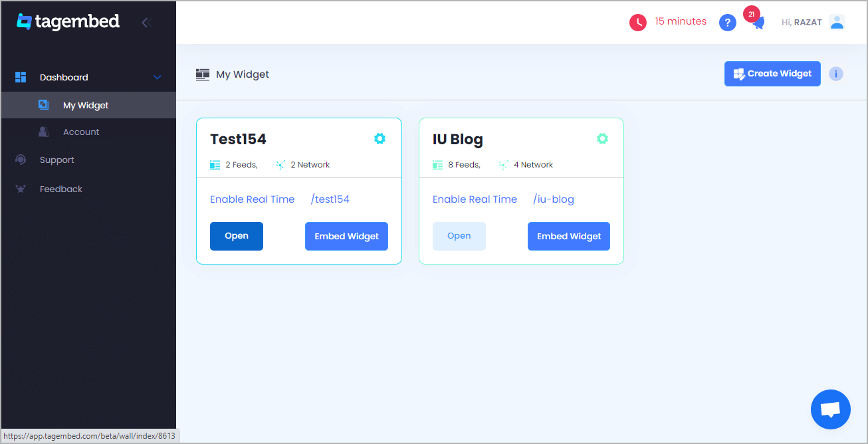Click the 8 Feeds icon on IU Blog
Viewport: 868px width, 444px height.
pos(437,165)
